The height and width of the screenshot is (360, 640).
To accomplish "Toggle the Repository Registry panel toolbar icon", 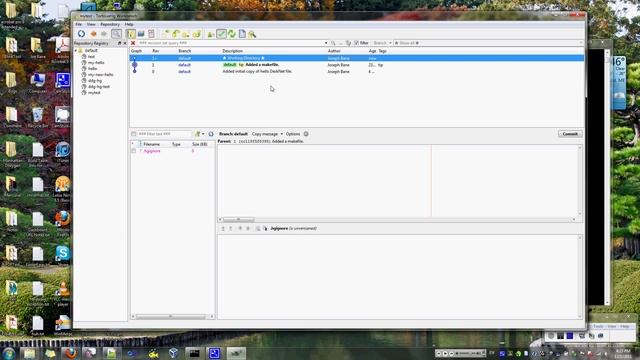I will pyautogui.click(x=131, y=34).
